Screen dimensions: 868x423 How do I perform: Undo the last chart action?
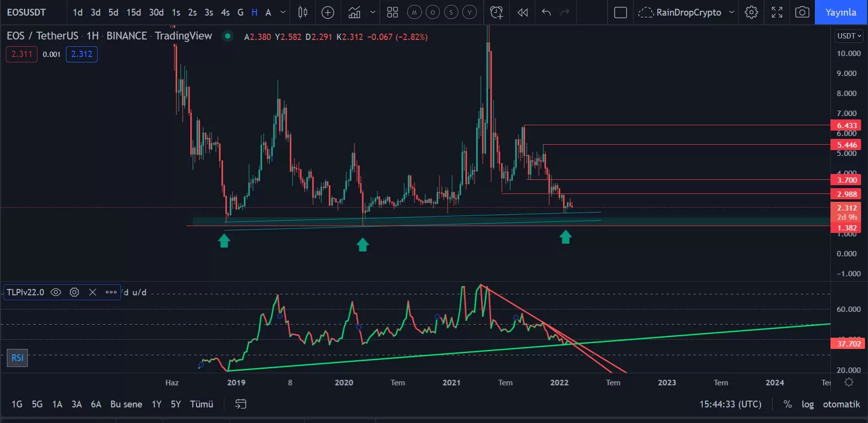(546, 12)
